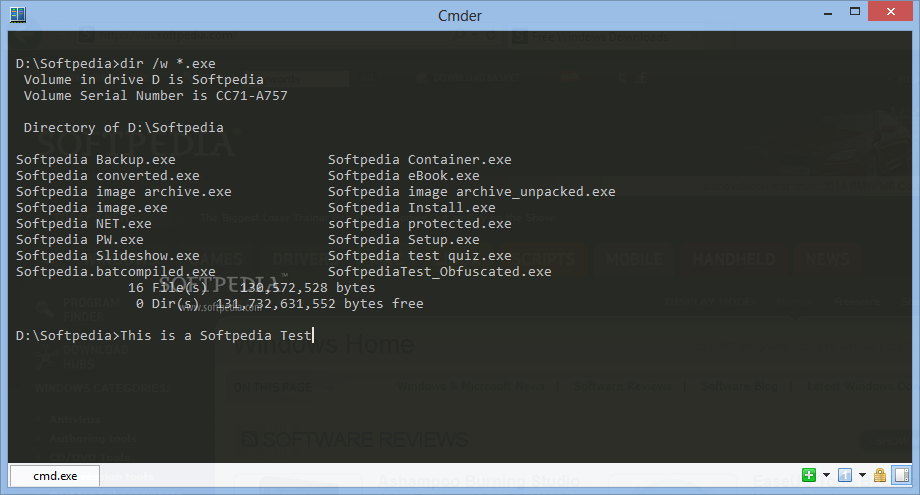Click 'Softpedia Slideshow.exe' file name
The image size is (920, 495).
coord(108,256)
